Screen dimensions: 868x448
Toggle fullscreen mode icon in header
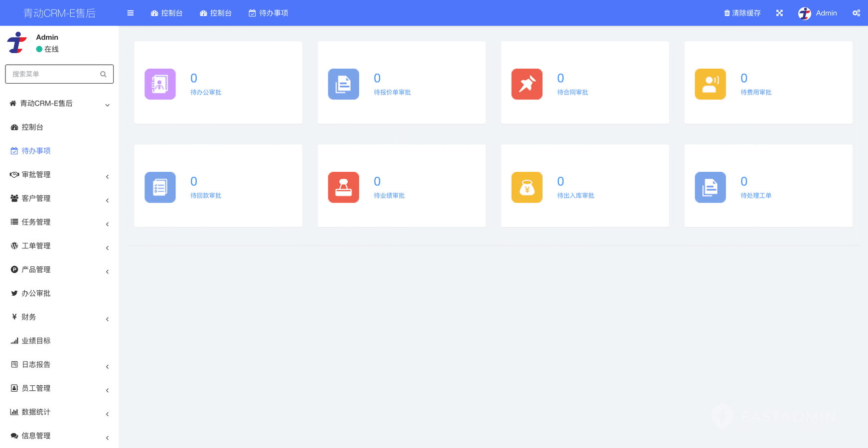[x=779, y=13]
